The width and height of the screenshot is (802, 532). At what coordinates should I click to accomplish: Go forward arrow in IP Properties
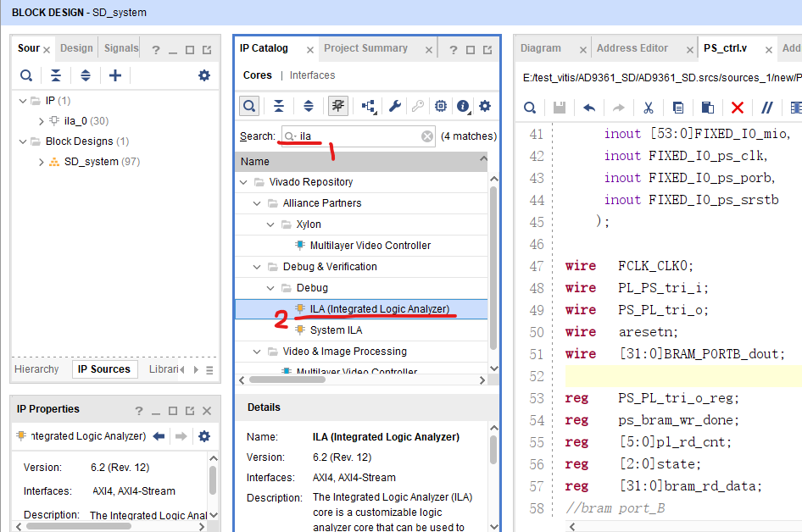coord(181,436)
